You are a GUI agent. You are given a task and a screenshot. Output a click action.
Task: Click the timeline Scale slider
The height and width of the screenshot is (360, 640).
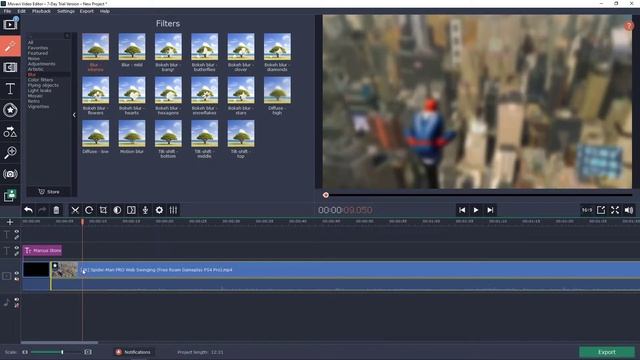tap(56, 352)
